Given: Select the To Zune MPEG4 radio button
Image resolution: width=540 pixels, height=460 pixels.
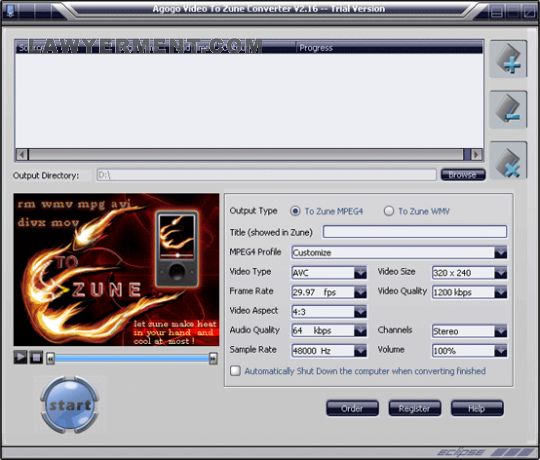Looking at the screenshot, I should [x=295, y=211].
